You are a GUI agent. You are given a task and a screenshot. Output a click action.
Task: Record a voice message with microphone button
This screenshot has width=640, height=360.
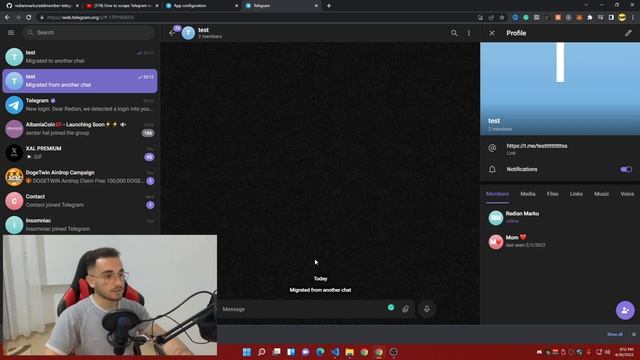(427, 309)
